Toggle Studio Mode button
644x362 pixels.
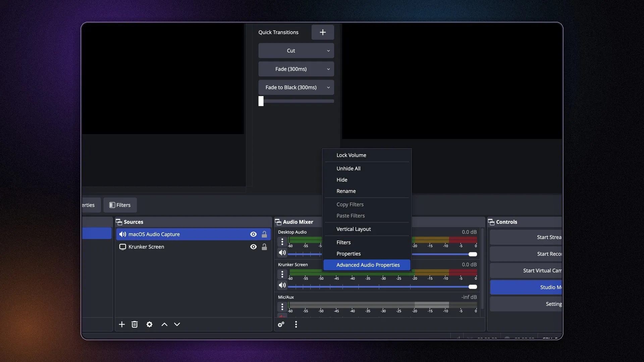pos(526,288)
